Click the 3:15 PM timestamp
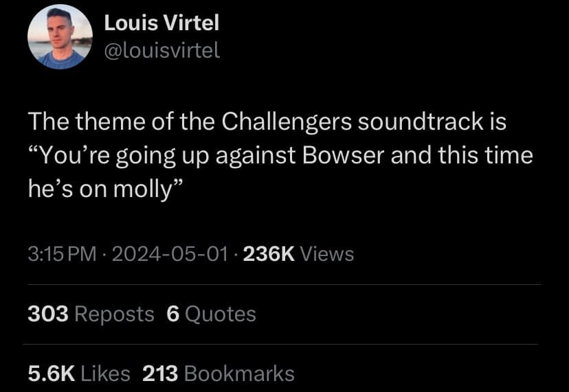This screenshot has height=392, width=569. pyautogui.click(x=62, y=254)
